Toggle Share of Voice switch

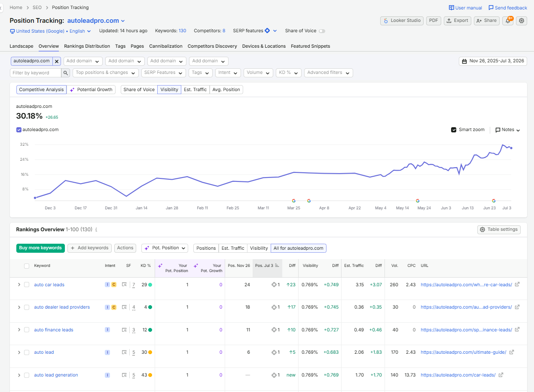pos(322,31)
